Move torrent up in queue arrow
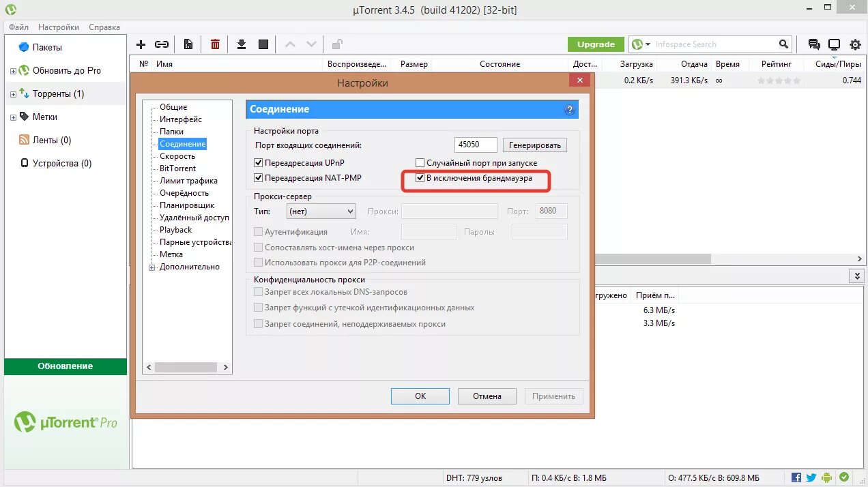The height and width of the screenshot is (487, 868). point(290,44)
